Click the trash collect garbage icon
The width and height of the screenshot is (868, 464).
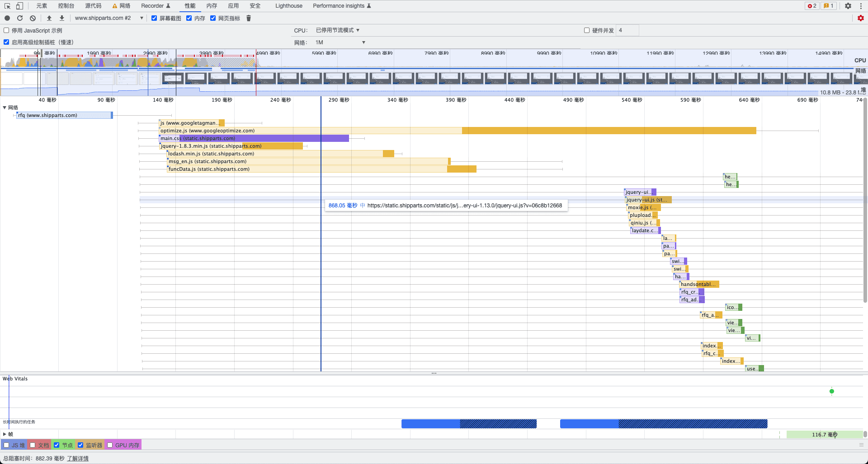pyautogui.click(x=249, y=18)
